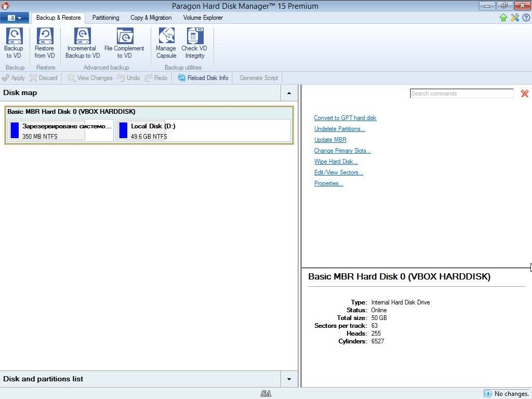
Task: Click the Discard toolbar button
Action: [x=44, y=78]
